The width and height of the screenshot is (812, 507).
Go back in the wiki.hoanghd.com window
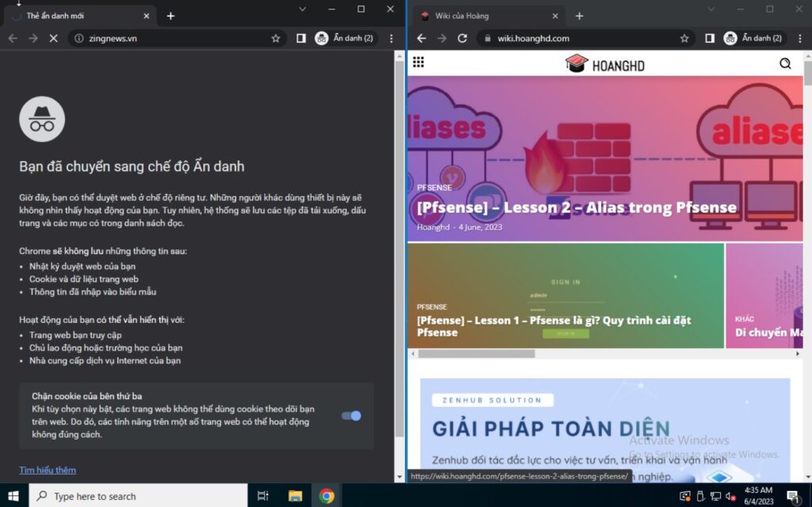(x=422, y=38)
